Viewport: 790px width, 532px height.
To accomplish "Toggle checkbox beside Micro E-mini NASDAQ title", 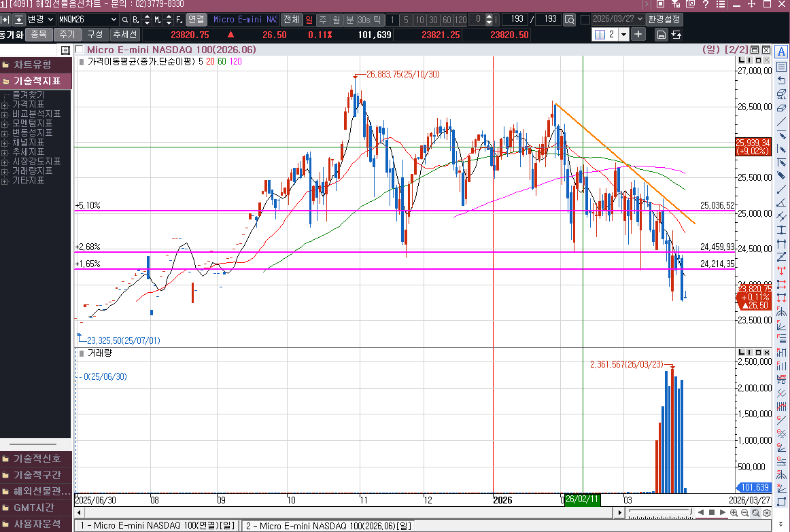I will [80, 50].
